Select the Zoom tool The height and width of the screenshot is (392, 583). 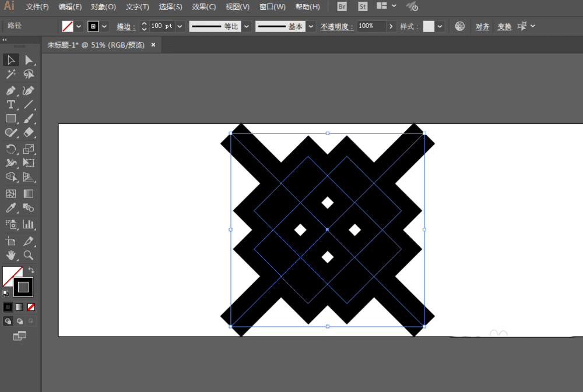tap(29, 255)
